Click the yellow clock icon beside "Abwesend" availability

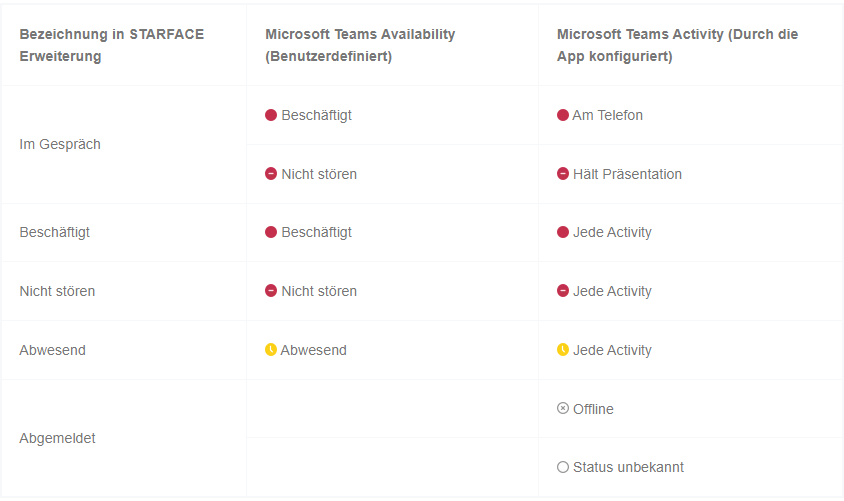tap(271, 350)
